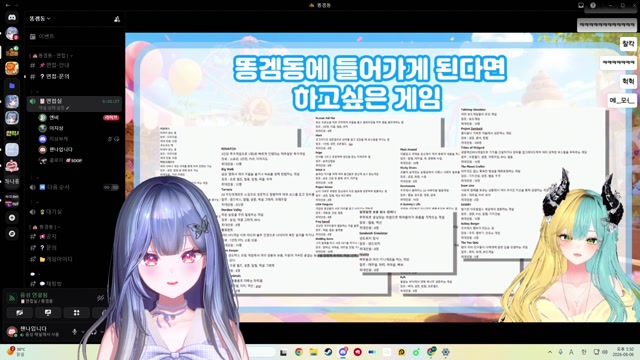Viewport: 640px width, 360px height.
Task: Open the yellow chat app on the taskbar
Action: pyautogui.click(x=402, y=352)
